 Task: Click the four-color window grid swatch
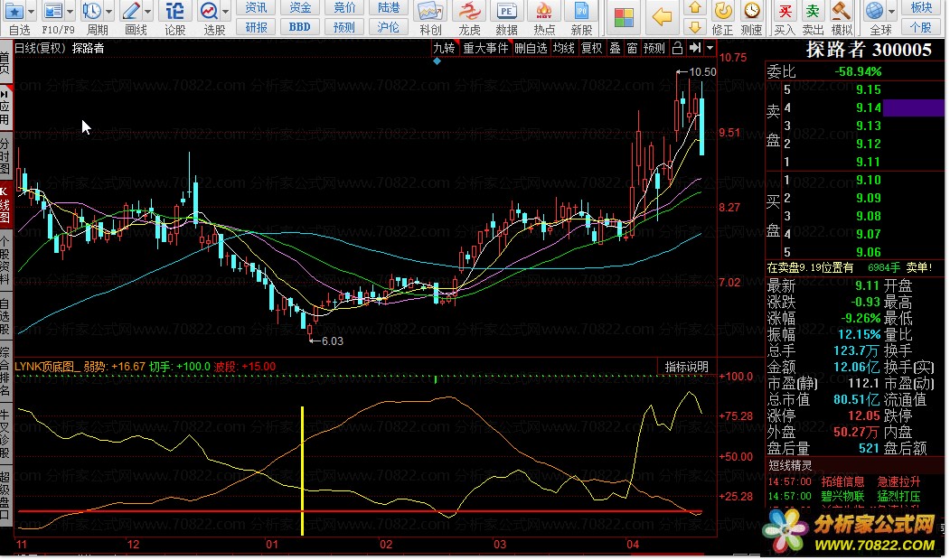tap(624, 17)
